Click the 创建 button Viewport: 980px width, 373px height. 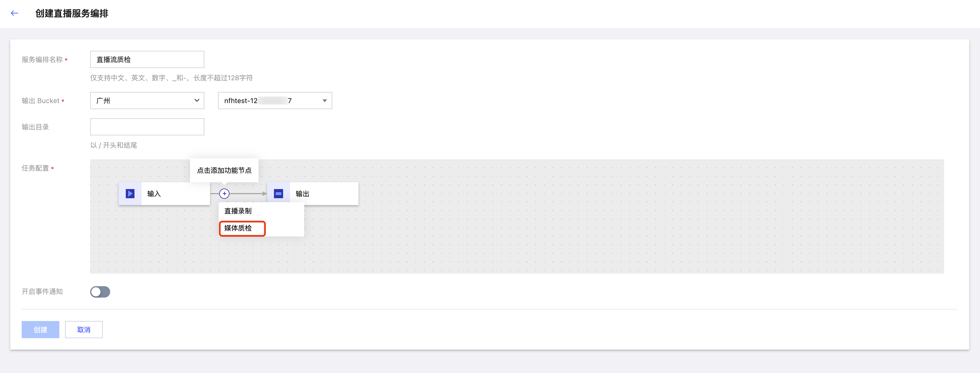point(40,330)
